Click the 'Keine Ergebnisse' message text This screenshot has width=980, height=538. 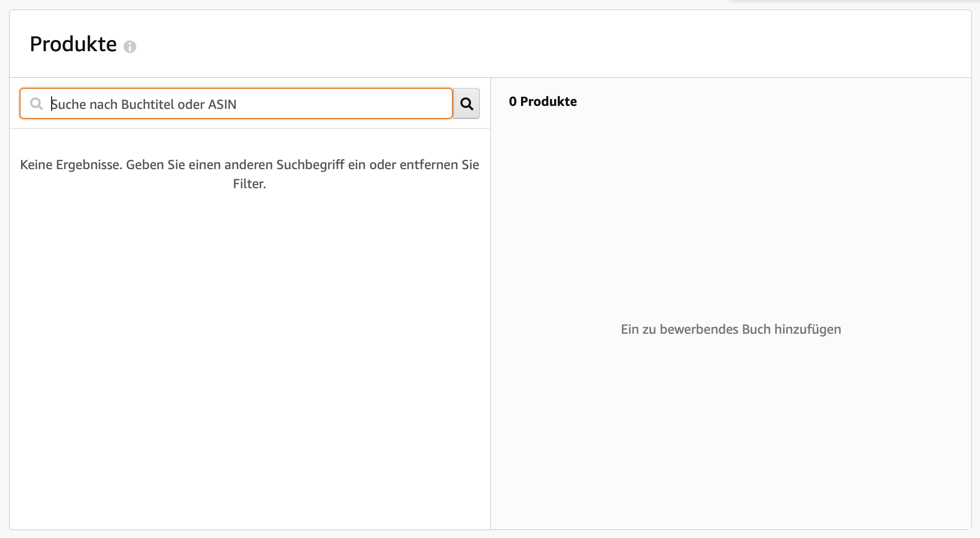[x=249, y=174]
